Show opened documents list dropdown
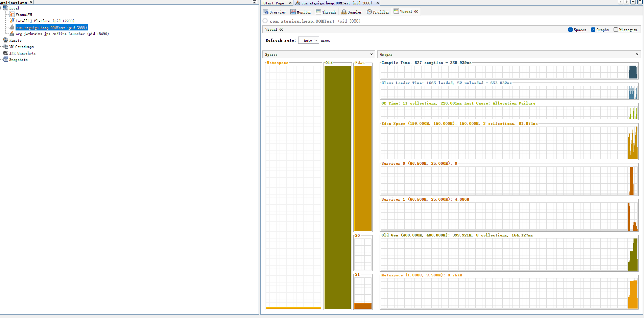The width and height of the screenshot is (644, 318). [x=633, y=2]
